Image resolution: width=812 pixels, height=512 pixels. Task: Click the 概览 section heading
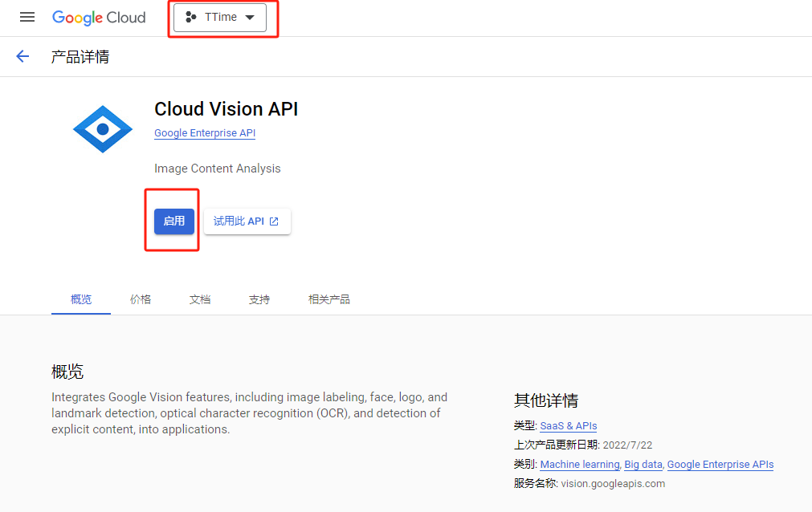(67, 372)
